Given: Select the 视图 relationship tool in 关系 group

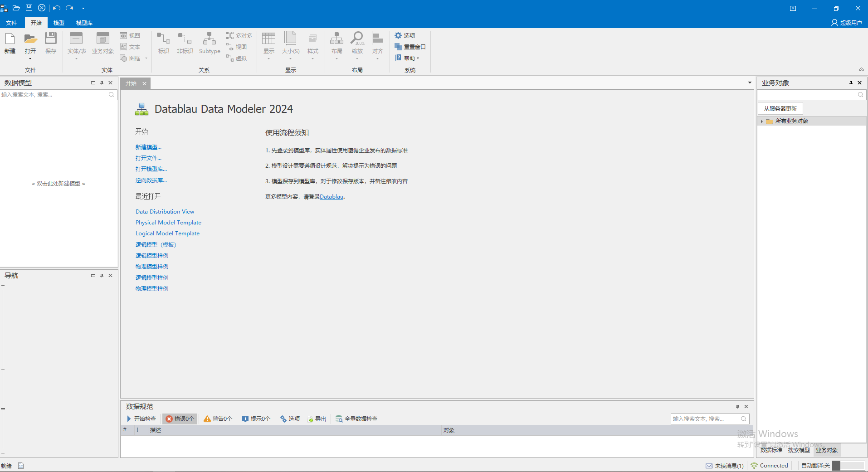Looking at the screenshot, I should (237, 47).
